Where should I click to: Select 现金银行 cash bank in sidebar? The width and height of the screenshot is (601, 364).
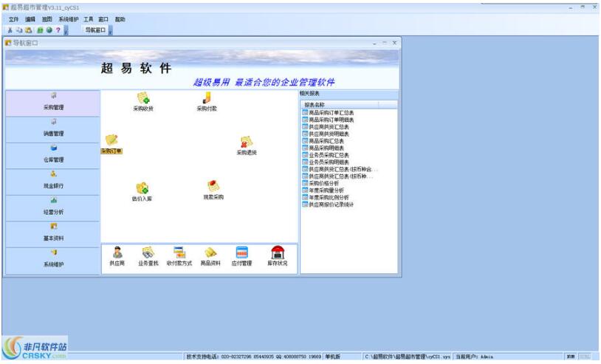point(53,182)
